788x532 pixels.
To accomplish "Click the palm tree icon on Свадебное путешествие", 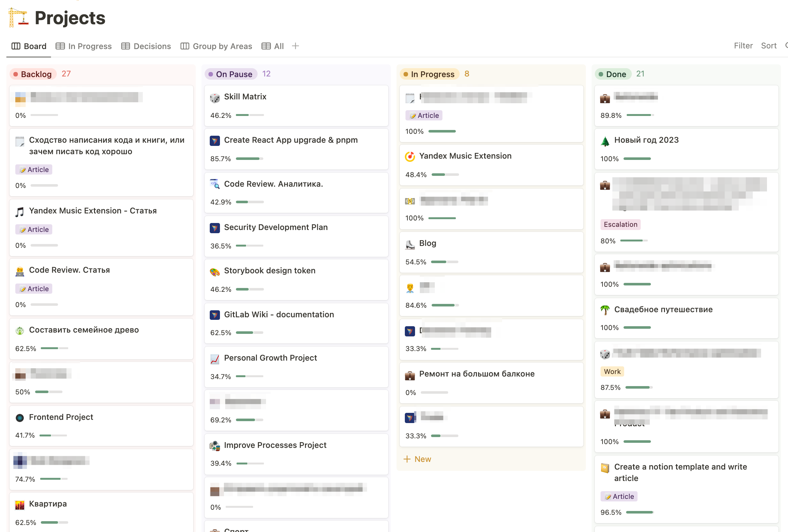I will [605, 310].
